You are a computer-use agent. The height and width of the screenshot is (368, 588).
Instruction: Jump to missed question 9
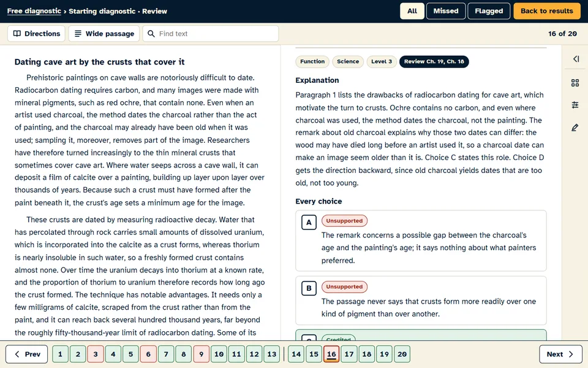pyautogui.click(x=202, y=354)
